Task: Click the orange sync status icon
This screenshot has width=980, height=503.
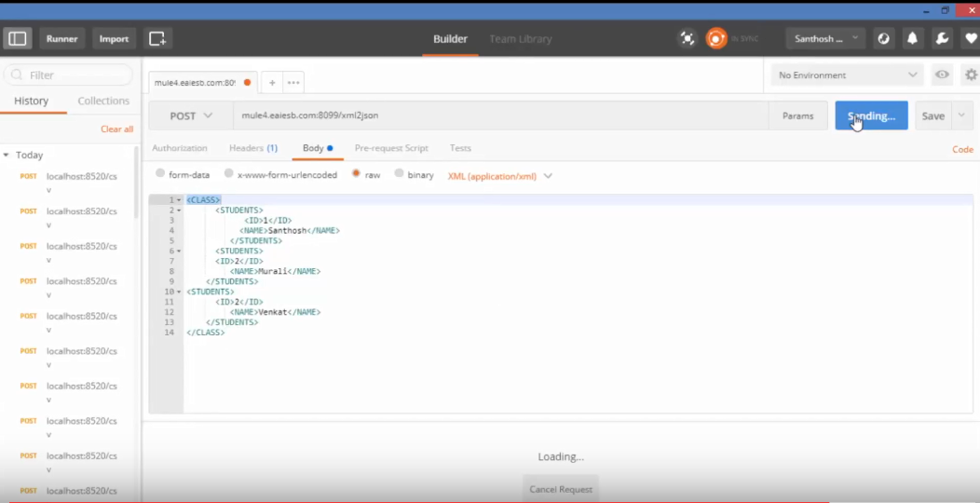Action: 715,38
